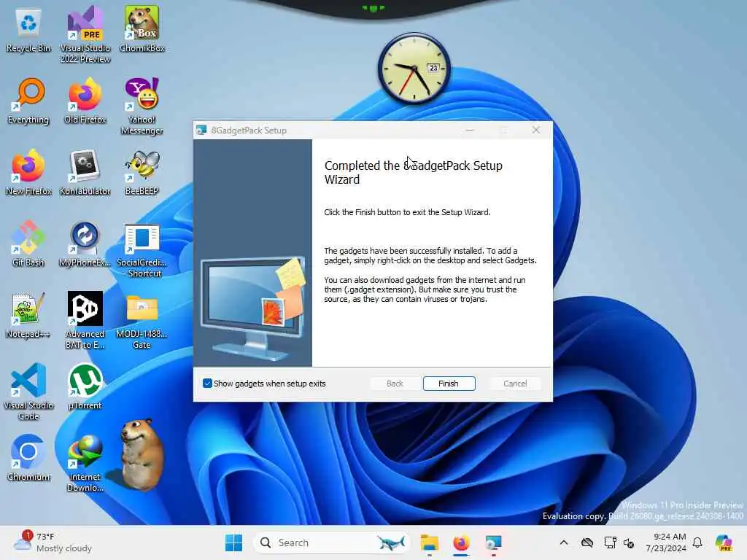Image resolution: width=747 pixels, height=560 pixels.
Task: Click the cloud sync tray icon
Action: pyautogui.click(x=587, y=542)
